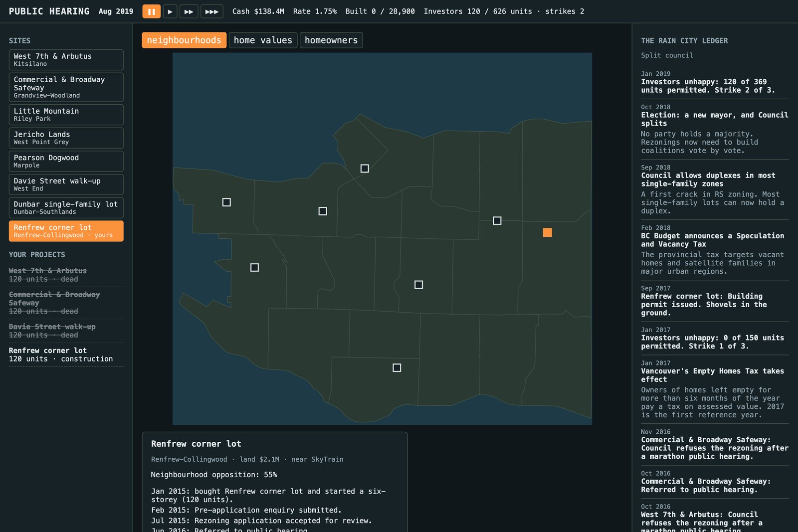
Task: Click the Grandview-Woodland map marker
Action: pyautogui.click(x=497, y=220)
